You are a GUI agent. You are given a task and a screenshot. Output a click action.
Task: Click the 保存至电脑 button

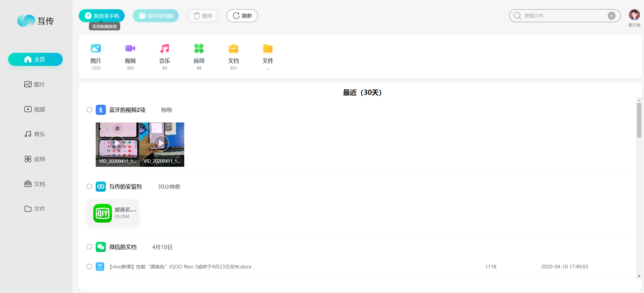coord(156,16)
